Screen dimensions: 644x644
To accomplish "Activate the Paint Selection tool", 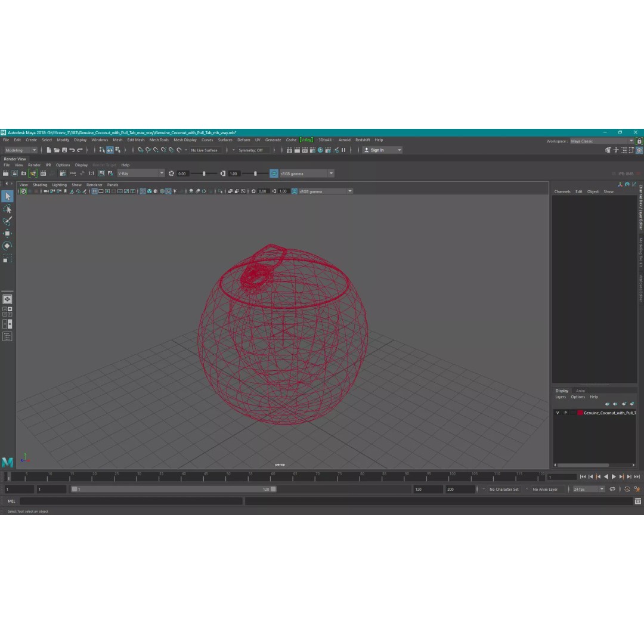I will (7, 221).
